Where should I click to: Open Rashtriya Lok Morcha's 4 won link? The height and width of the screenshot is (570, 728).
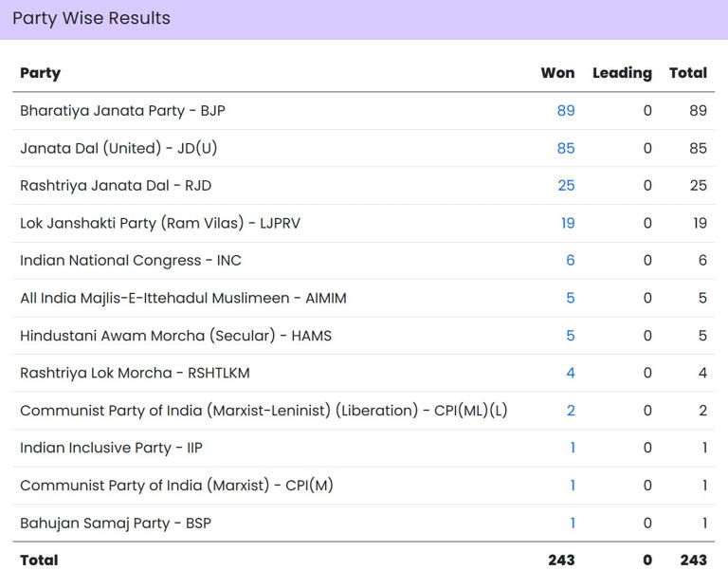(570, 373)
